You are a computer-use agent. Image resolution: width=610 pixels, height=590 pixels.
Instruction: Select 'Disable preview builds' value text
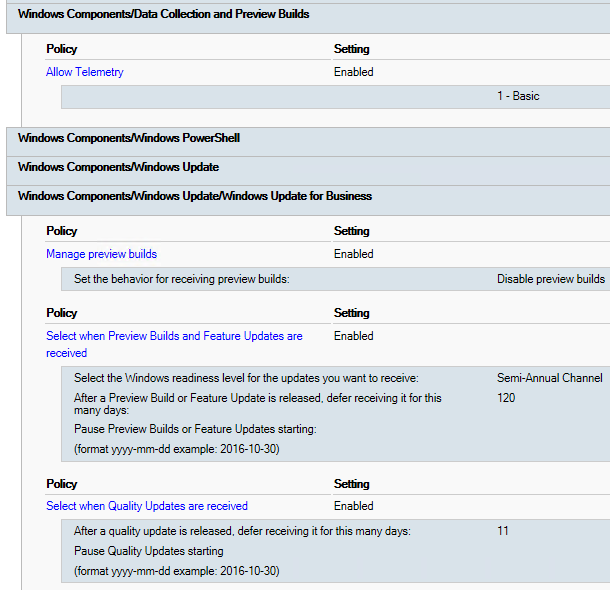[x=551, y=279]
